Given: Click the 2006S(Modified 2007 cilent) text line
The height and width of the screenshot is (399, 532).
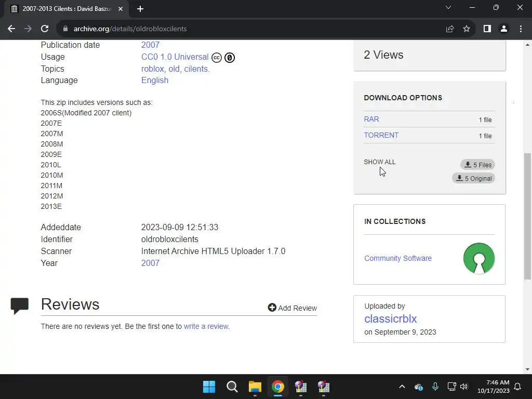Looking at the screenshot, I should [86, 113].
